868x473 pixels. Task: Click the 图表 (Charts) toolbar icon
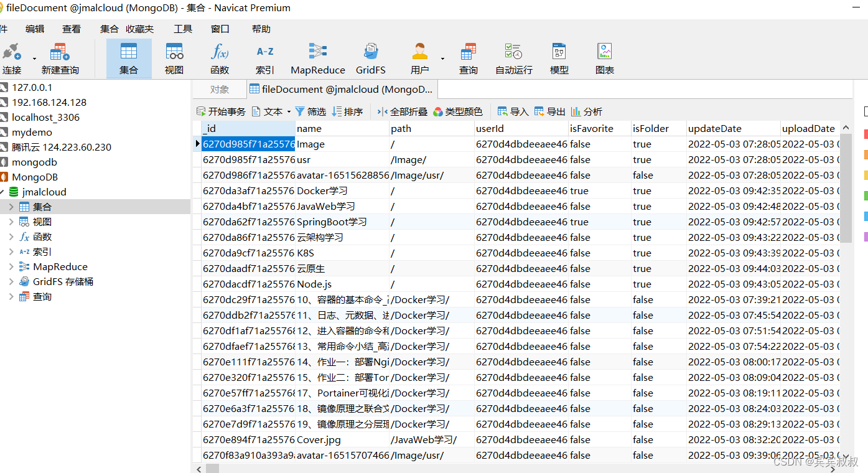(x=605, y=59)
